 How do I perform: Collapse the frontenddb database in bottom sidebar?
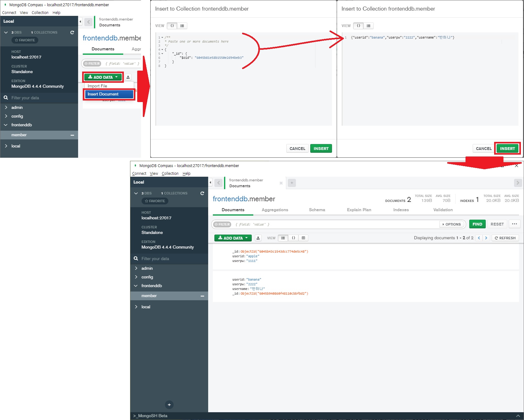tap(136, 286)
